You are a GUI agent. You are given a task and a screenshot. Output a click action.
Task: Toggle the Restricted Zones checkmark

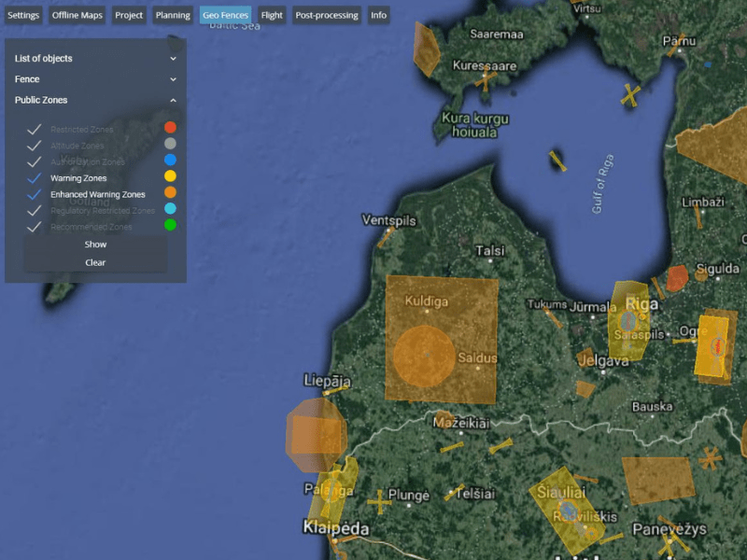click(34, 129)
